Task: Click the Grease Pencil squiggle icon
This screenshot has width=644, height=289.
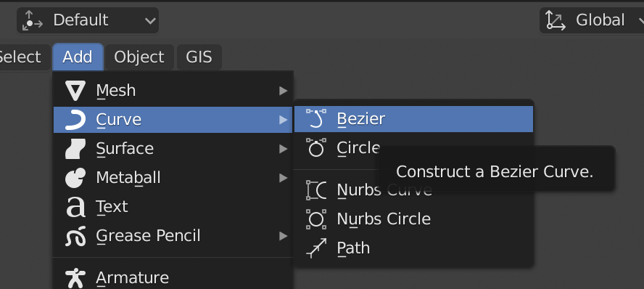Action: [x=75, y=236]
